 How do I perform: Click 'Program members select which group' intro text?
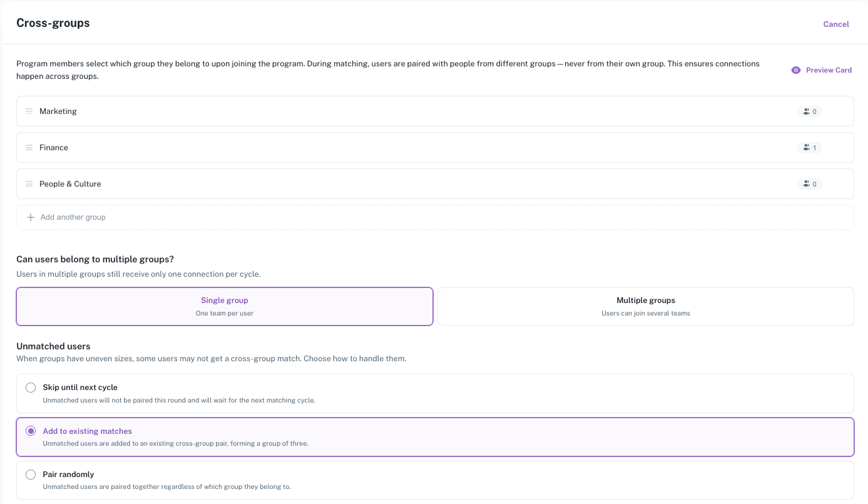[x=388, y=70]
